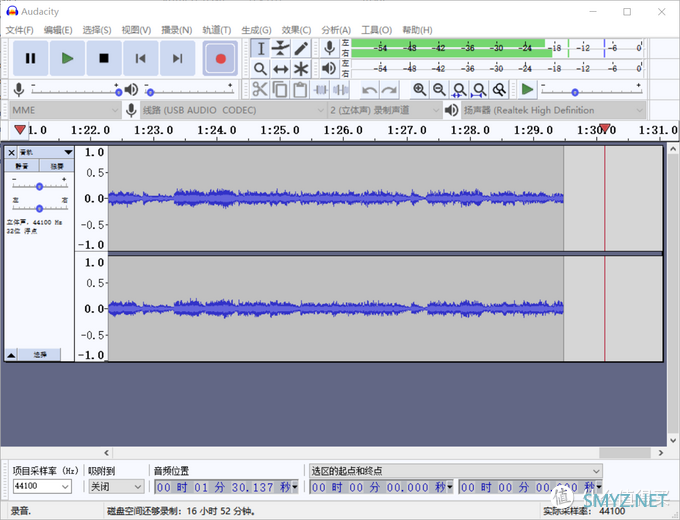680x520 pixels.
Task: Click the red Record button
Action: click(220, 58)
